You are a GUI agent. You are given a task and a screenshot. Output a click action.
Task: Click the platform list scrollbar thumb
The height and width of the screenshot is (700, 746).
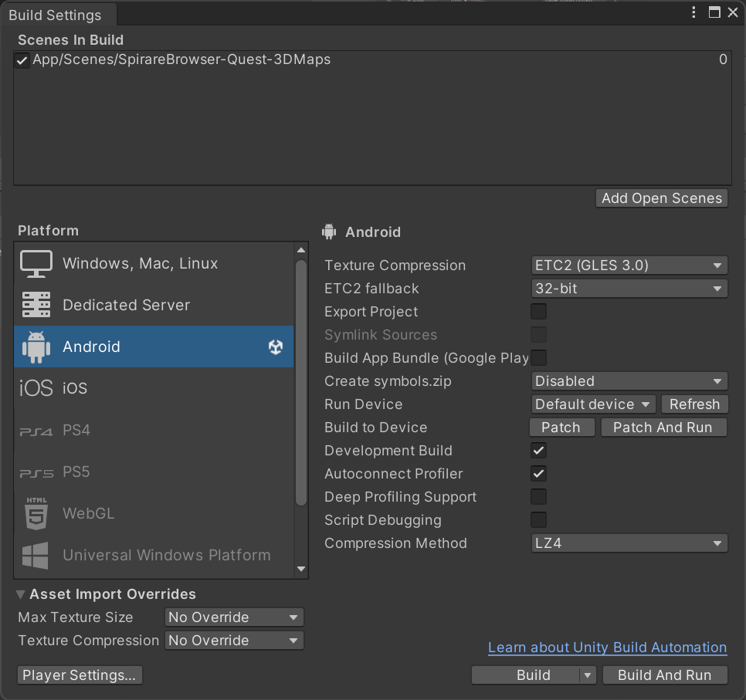coord(301,382)
